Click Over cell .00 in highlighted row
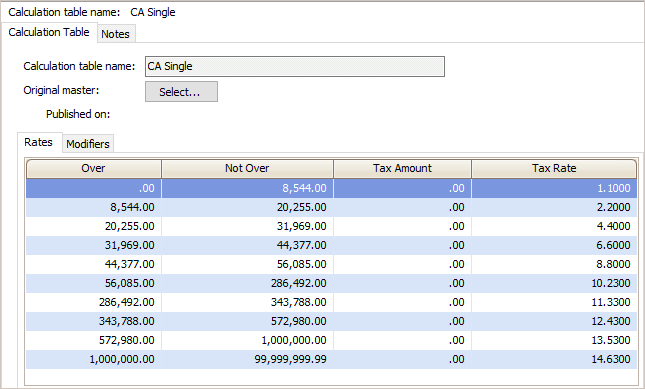This screenshot has width=645, height=389. point(94,188)
